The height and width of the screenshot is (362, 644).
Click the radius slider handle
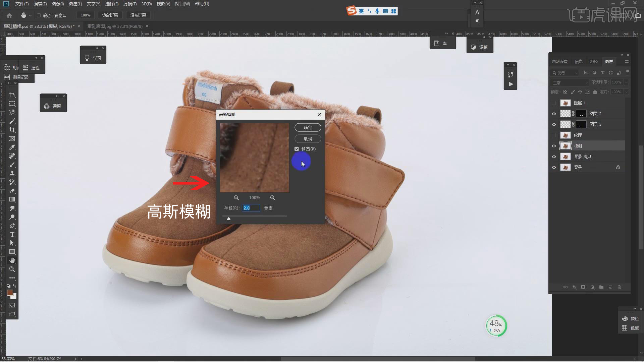(x=229, y=219)
